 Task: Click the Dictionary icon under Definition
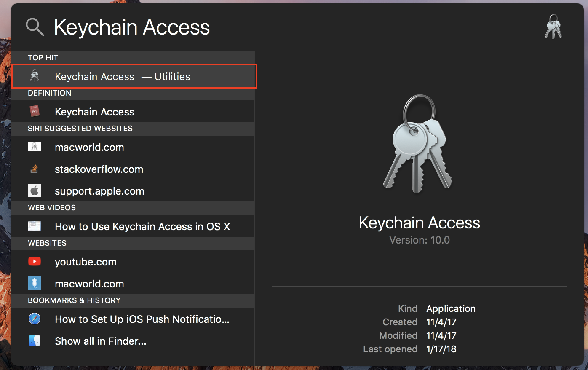pos(35,112)
